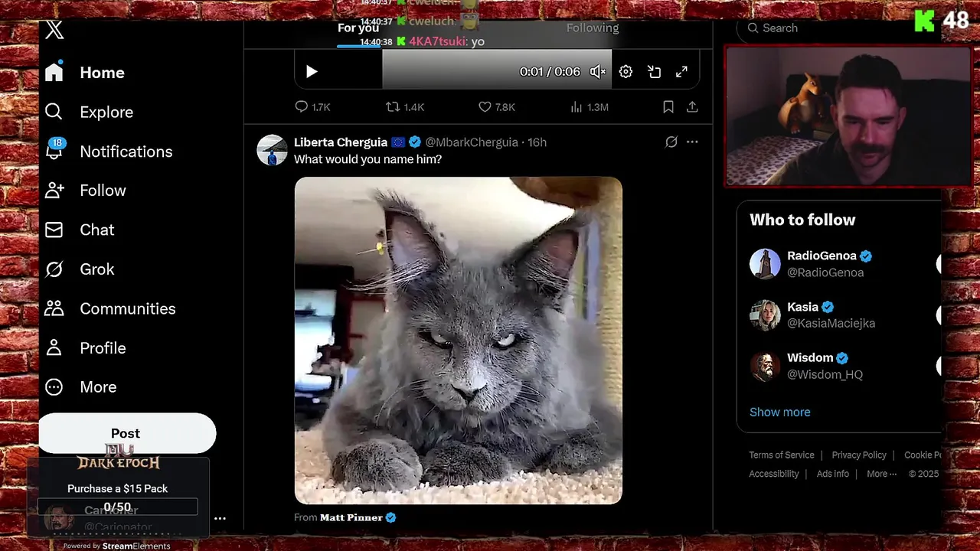Open Profile page
The height and width of the screenshot is (551, 980).
85,348
